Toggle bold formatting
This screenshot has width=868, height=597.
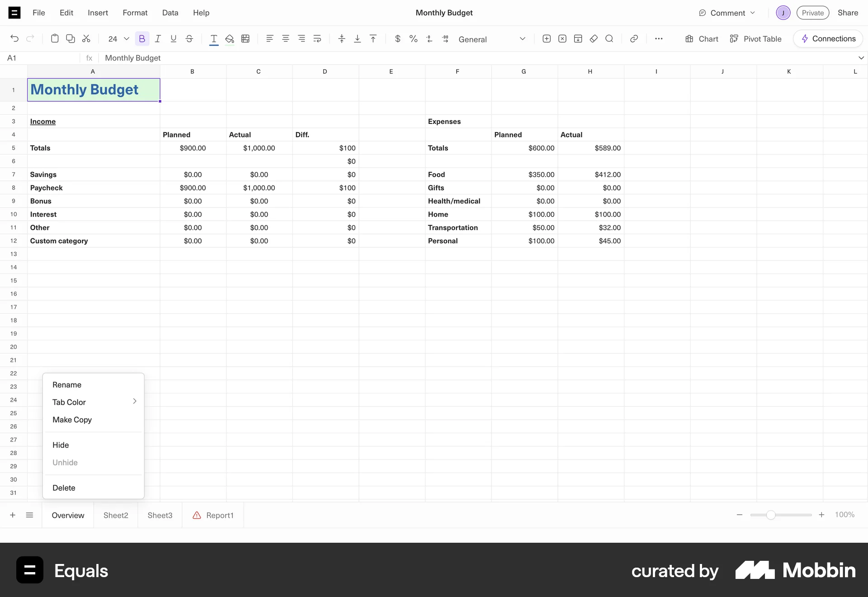pyautogui.click(x=142, y=39)
